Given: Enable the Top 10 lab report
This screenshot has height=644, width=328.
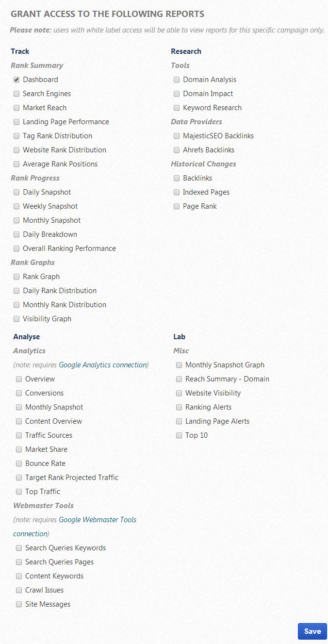Looking at the screenshot, I should (179, 435).
